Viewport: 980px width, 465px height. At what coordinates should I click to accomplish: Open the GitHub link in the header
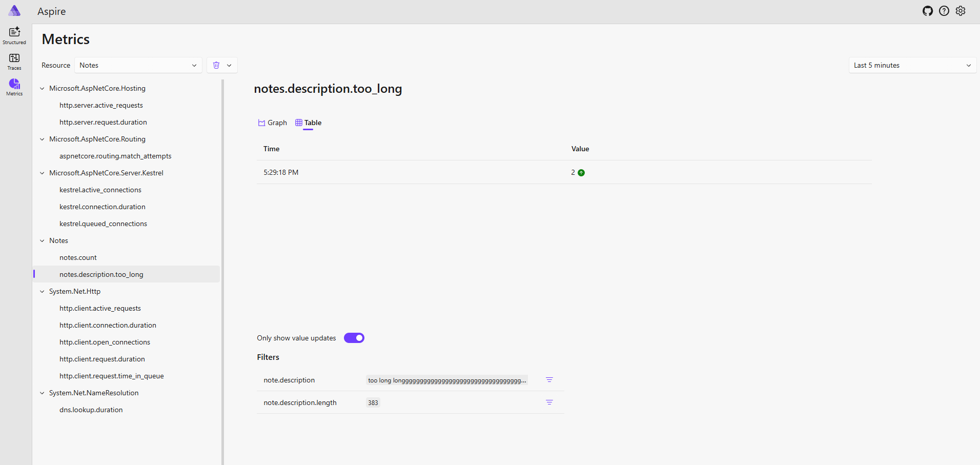tap(927, 11)
